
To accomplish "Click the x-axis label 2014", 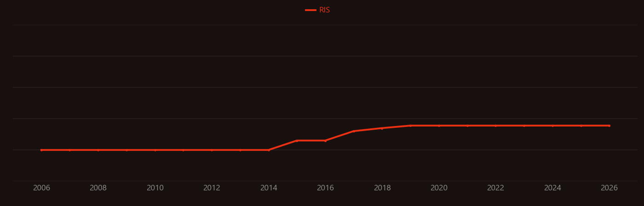I will click(269, 188).
